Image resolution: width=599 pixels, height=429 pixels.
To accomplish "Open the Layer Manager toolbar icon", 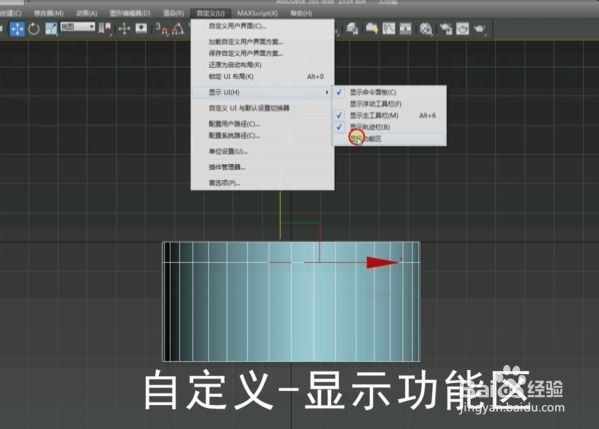I will click(352, 29).
